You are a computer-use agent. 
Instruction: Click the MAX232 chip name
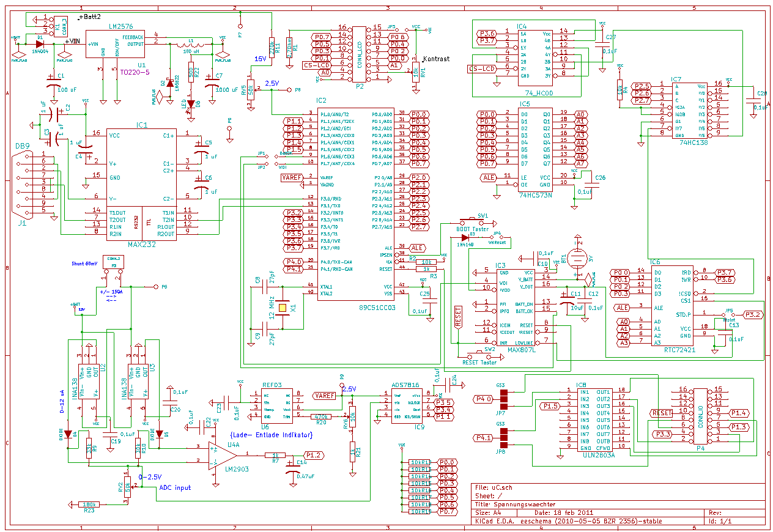143,244
